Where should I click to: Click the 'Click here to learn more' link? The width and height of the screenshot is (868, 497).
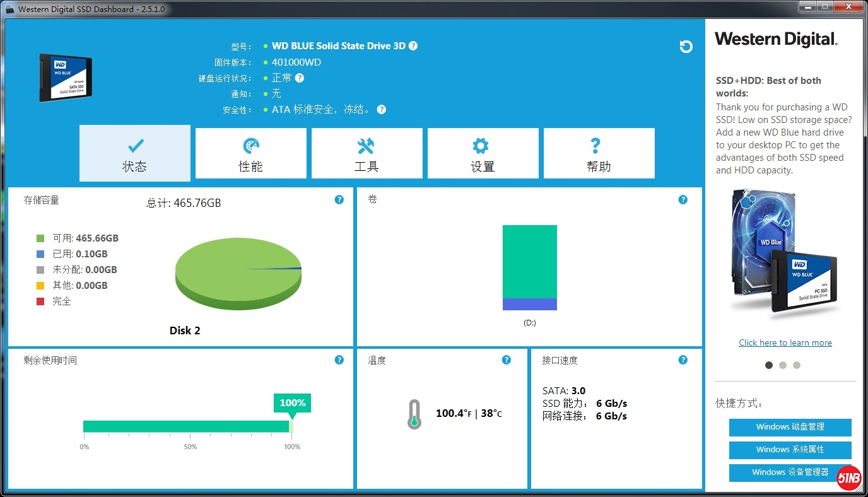click(x=785, y=342)
